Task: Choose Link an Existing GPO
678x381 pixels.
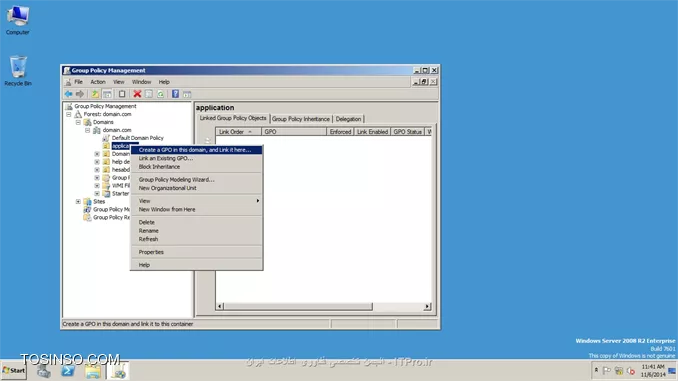Action: tap(196, 158)
